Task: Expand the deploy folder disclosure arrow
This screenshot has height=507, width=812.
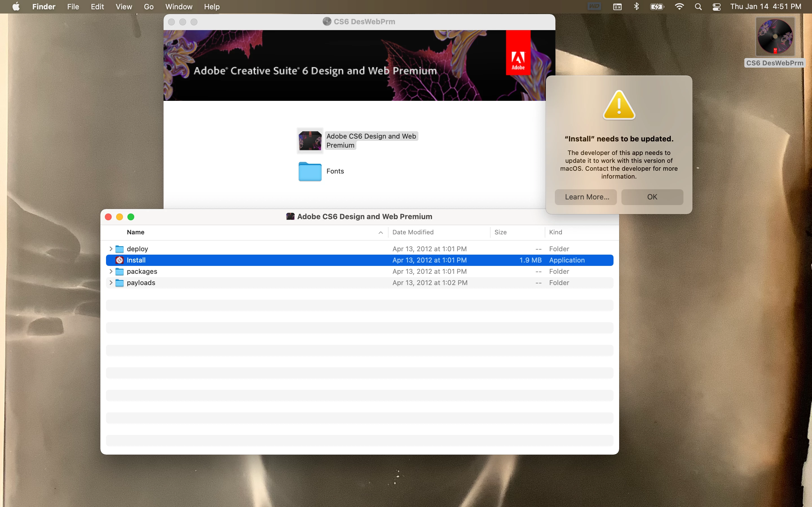Action: (x=111, y=249)
